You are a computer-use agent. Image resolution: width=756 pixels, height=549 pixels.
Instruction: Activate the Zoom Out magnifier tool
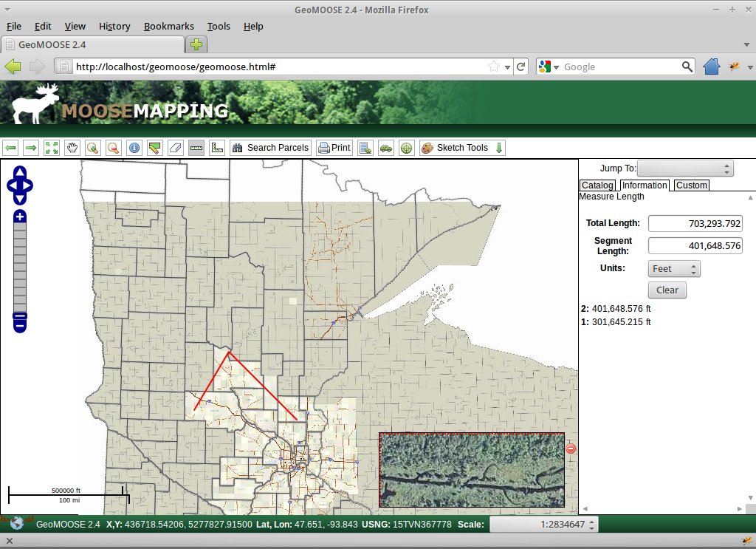[113, 148]
